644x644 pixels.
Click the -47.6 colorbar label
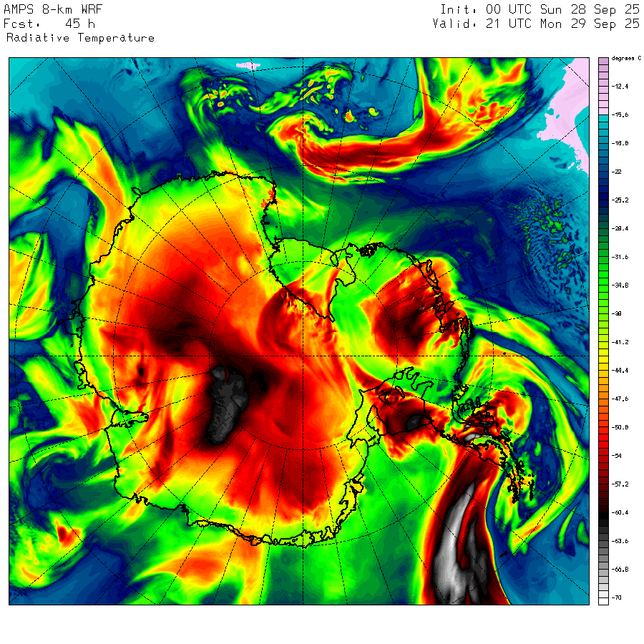620,399
